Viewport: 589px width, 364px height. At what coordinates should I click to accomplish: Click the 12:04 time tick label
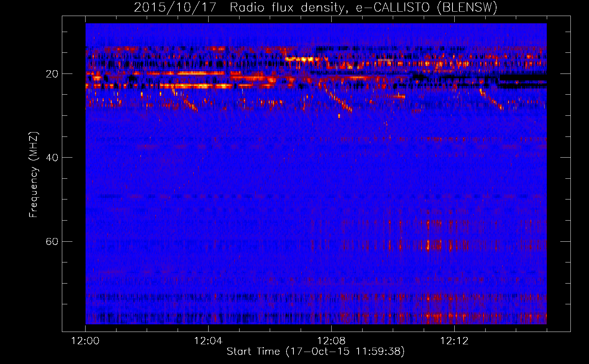(x=208, y=341)
